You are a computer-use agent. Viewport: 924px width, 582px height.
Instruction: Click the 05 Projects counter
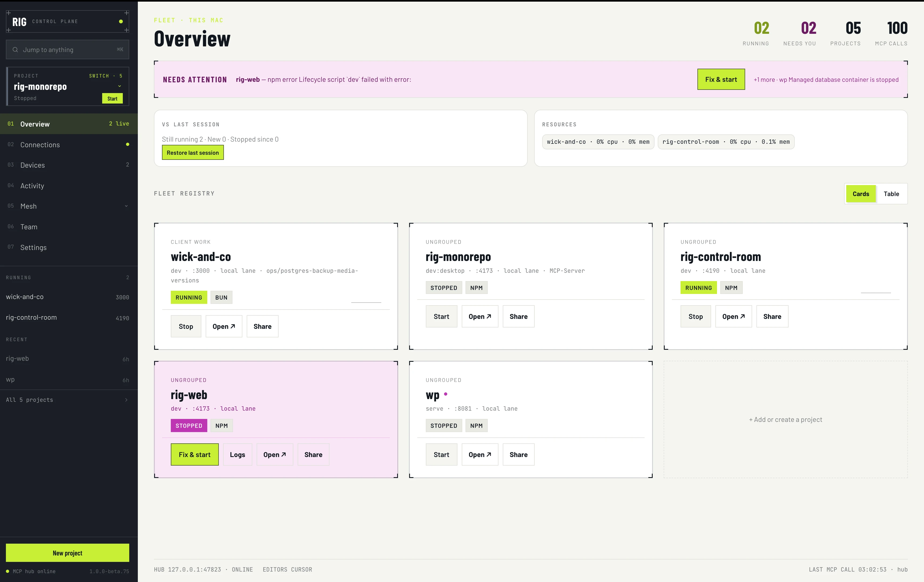click(x=845, y=34)
